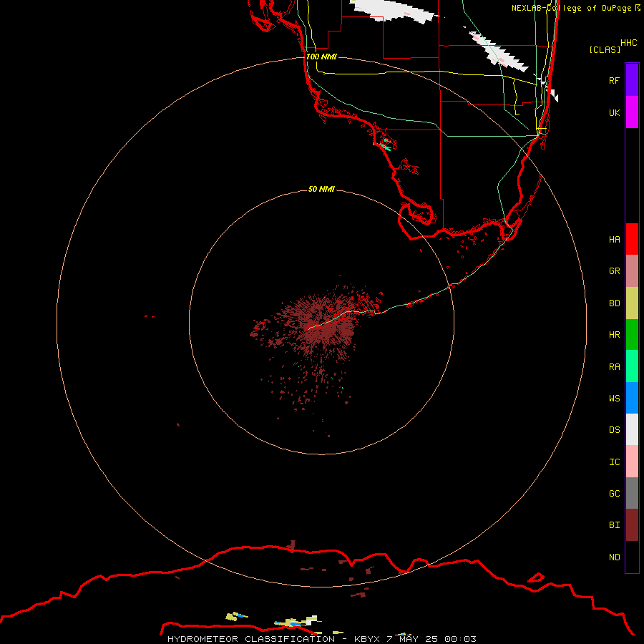Click the 'BI' legend label
This screenshot has width=644, height=644.
(614, 525)
